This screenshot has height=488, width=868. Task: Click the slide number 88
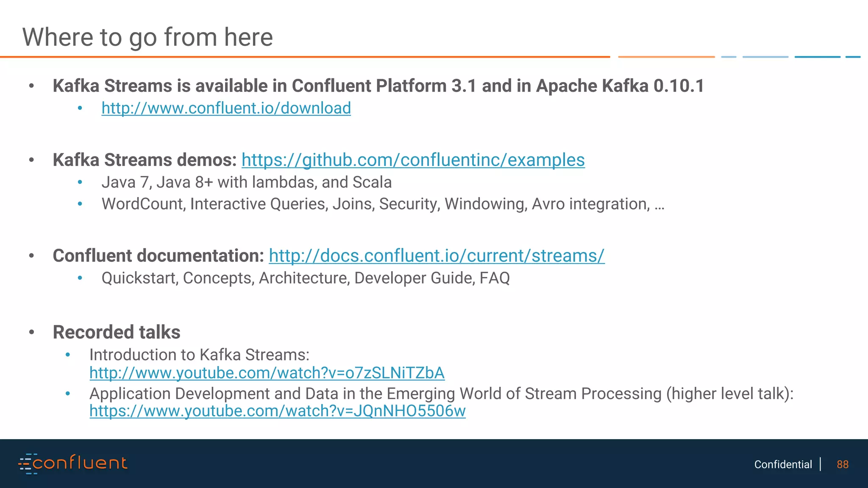click(842, 465)
